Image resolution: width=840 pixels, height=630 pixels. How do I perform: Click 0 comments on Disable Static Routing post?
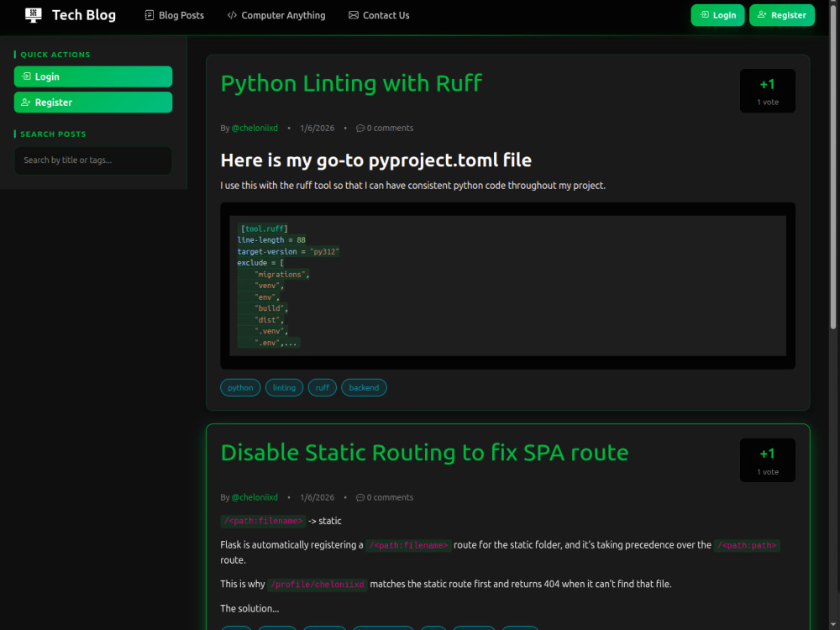pos(385,497)
